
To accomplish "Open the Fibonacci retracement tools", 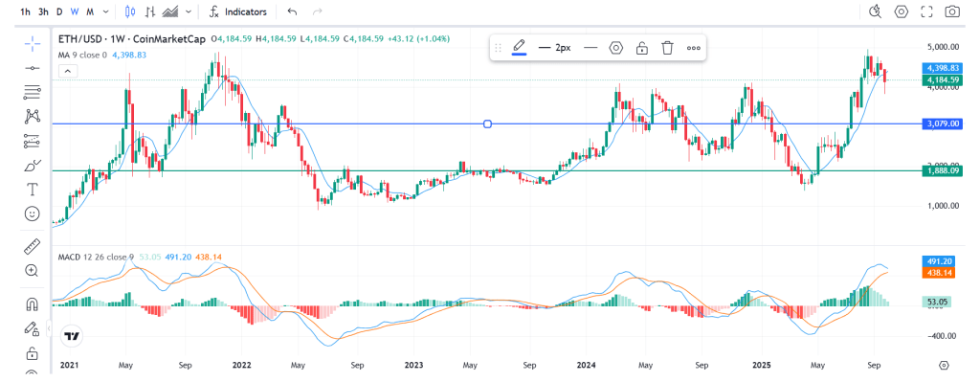I will pyautogui.click(x=32, y=92).
